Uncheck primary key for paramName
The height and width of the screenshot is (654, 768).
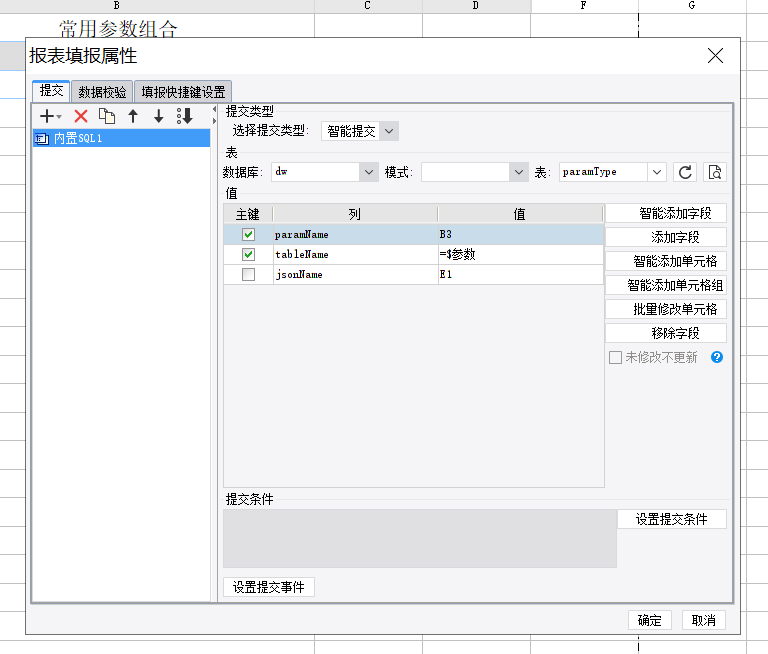pyautogui.click(x=248, y=235)
